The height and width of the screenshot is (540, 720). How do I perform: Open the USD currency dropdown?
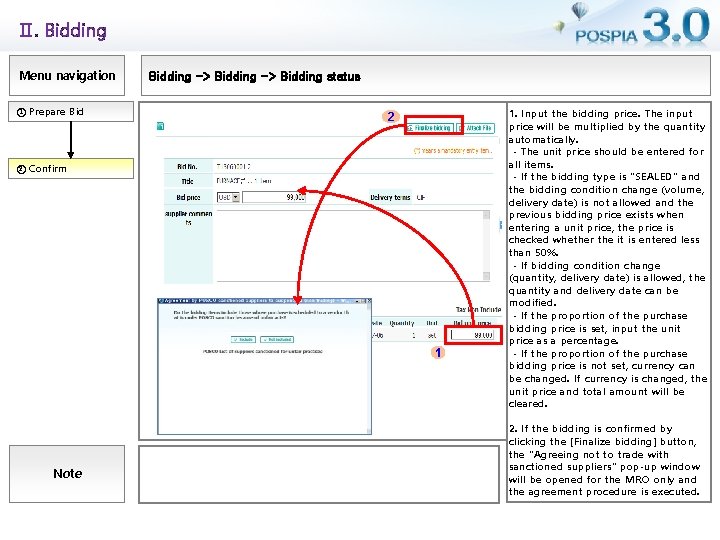click(228, 197)
